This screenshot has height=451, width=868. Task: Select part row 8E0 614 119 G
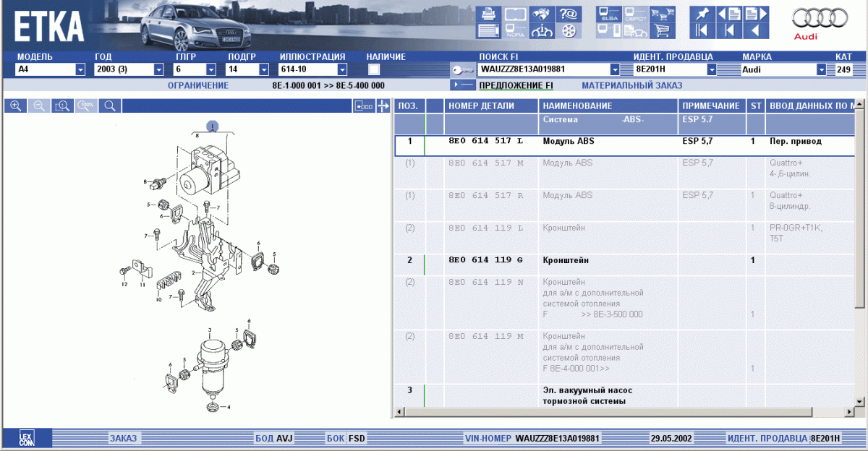click(625, 264)
